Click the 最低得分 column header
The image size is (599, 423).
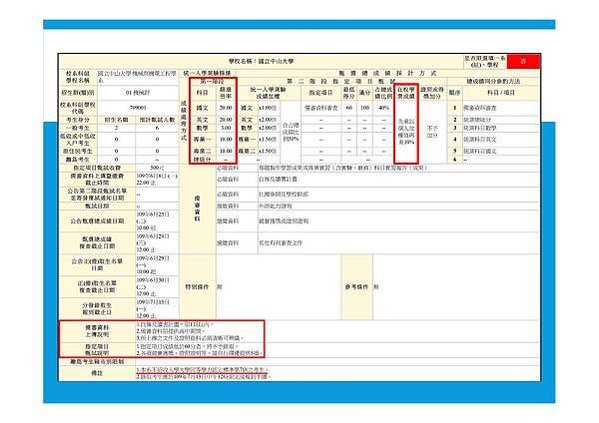349,93
